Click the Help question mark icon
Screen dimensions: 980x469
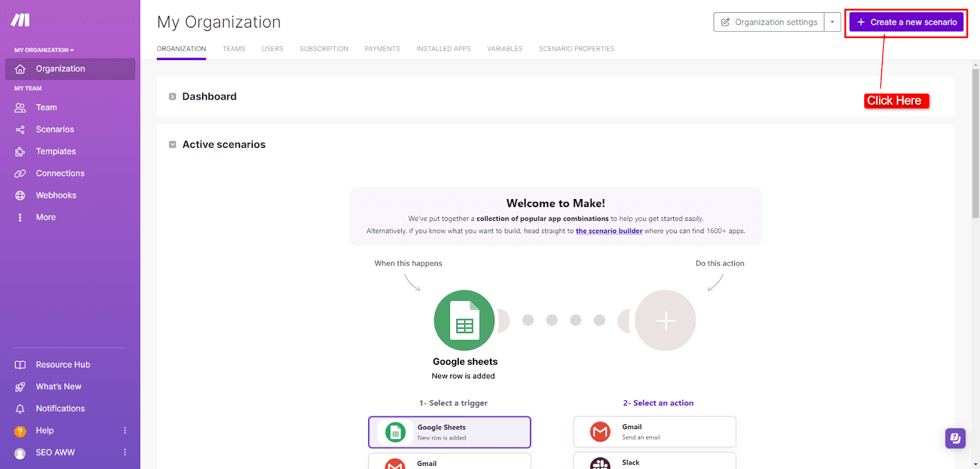pos(20,432)
